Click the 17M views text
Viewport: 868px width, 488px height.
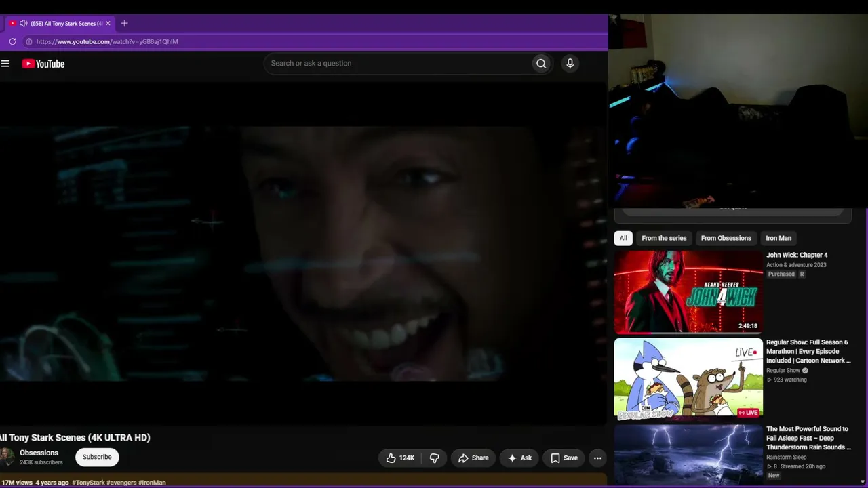pyautogui.click(x=17, y=483)
